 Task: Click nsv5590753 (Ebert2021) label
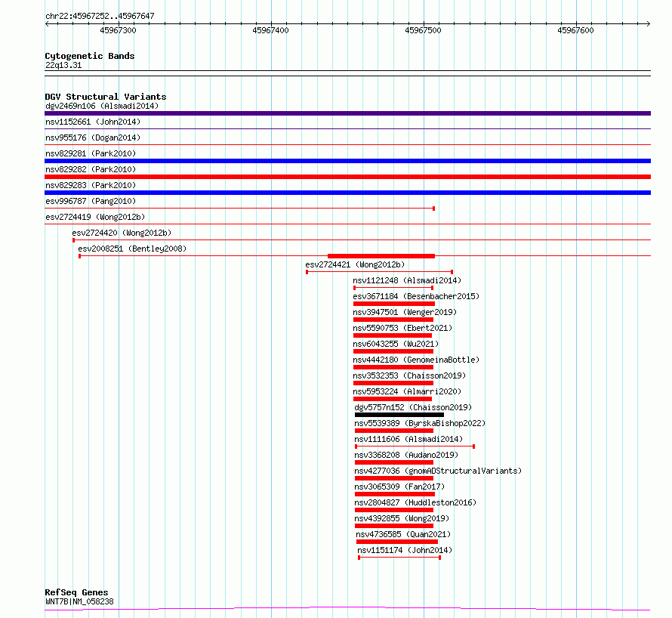pyautogui.click(x=402, y=328)
